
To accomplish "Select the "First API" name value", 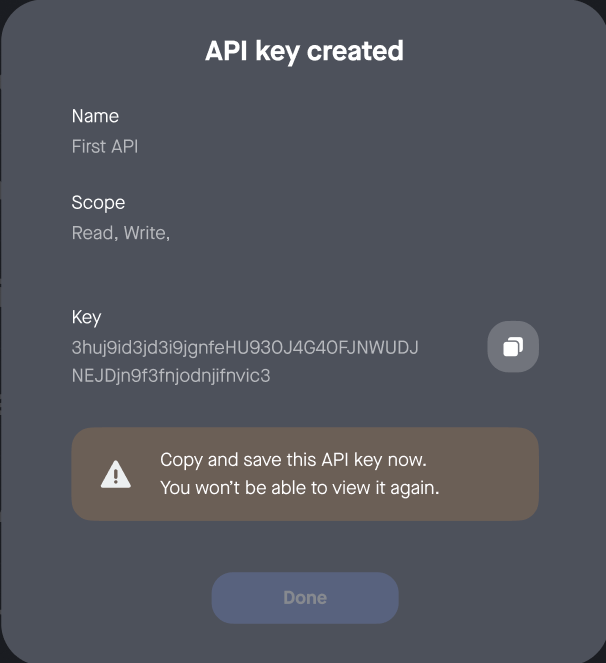I will (x=105, y=147).
